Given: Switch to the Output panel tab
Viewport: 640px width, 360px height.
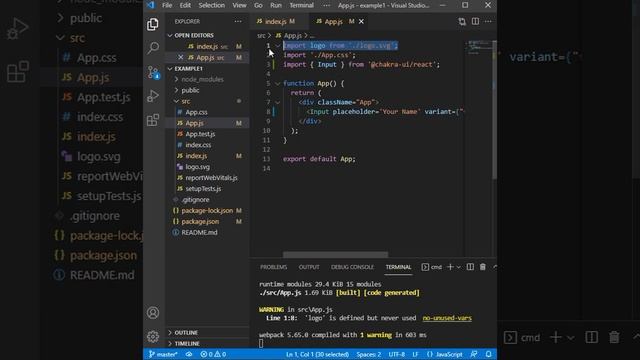Looking at the screenshot, I should pos(309,267).
